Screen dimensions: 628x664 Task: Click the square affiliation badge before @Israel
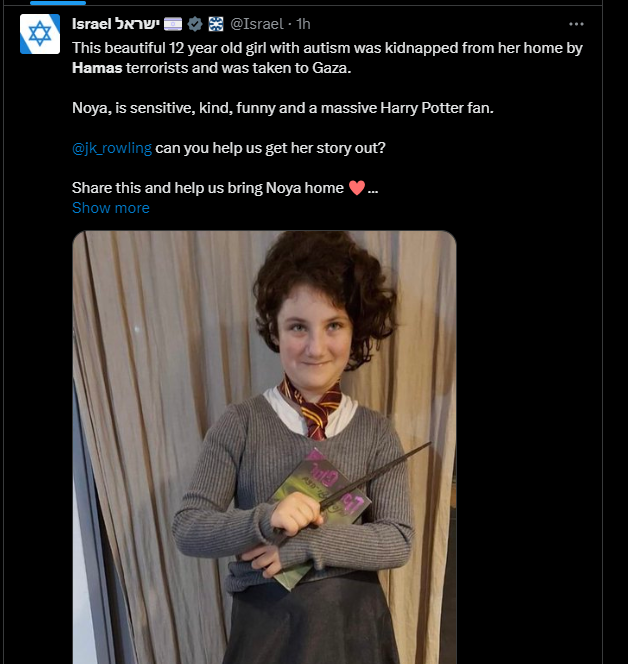click(x=216, y=24)
